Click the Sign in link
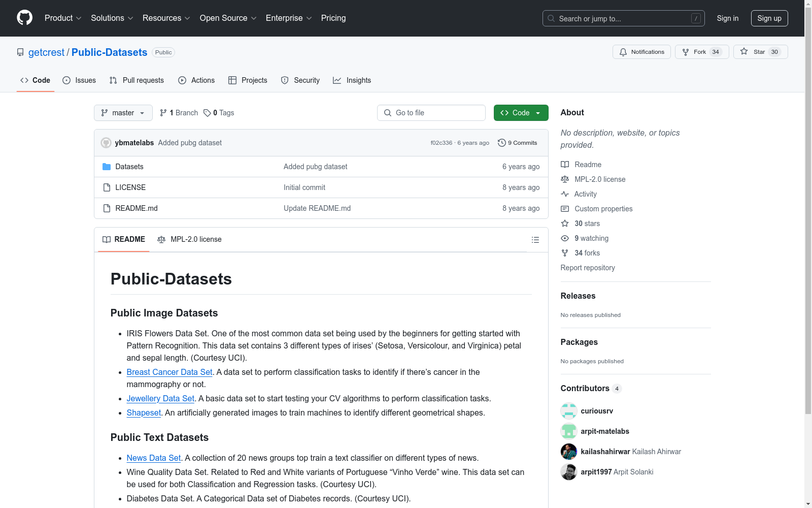Viewport: 812px width, 508px height. (728, 18)
